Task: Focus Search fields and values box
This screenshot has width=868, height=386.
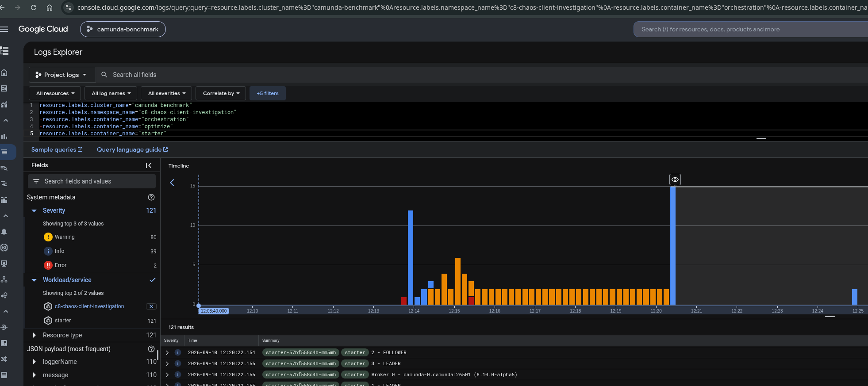Action: [x=92, y=181]
